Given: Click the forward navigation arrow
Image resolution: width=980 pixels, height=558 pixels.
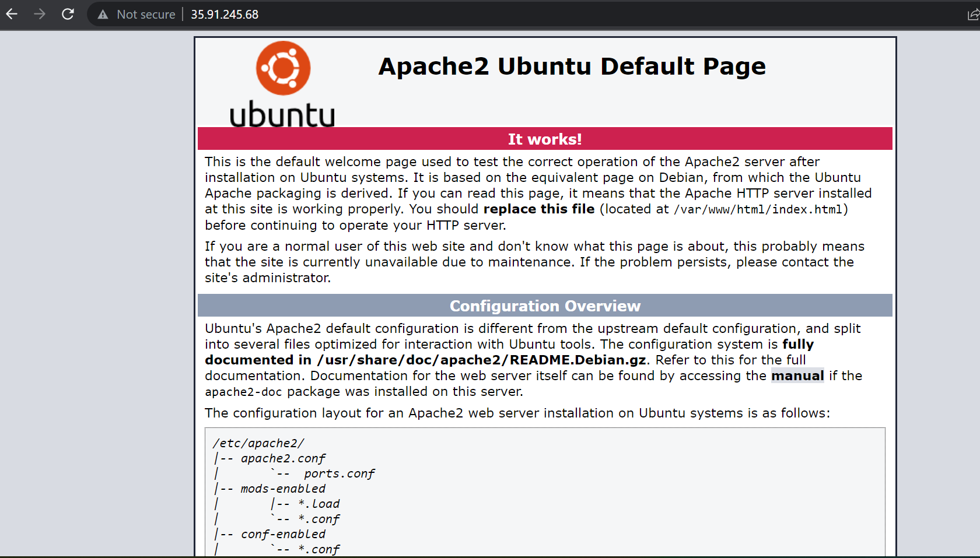Looking at the screenshot, I should pyautogui.click(x=40, y=14).
